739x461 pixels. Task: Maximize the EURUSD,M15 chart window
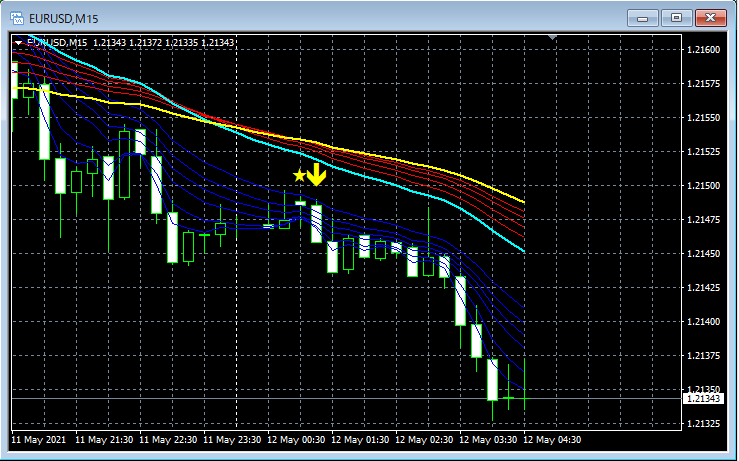click(676, 18)
